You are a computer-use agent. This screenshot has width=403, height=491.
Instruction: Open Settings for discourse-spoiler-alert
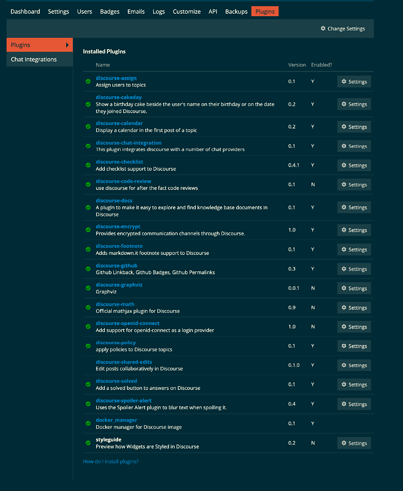coord(354,404)
